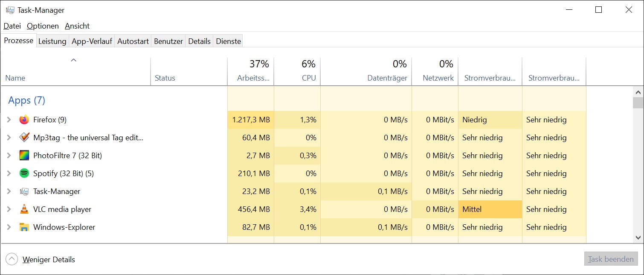
Task: Collapse view with Weniger Details arrow
Action: pos(12,259)
